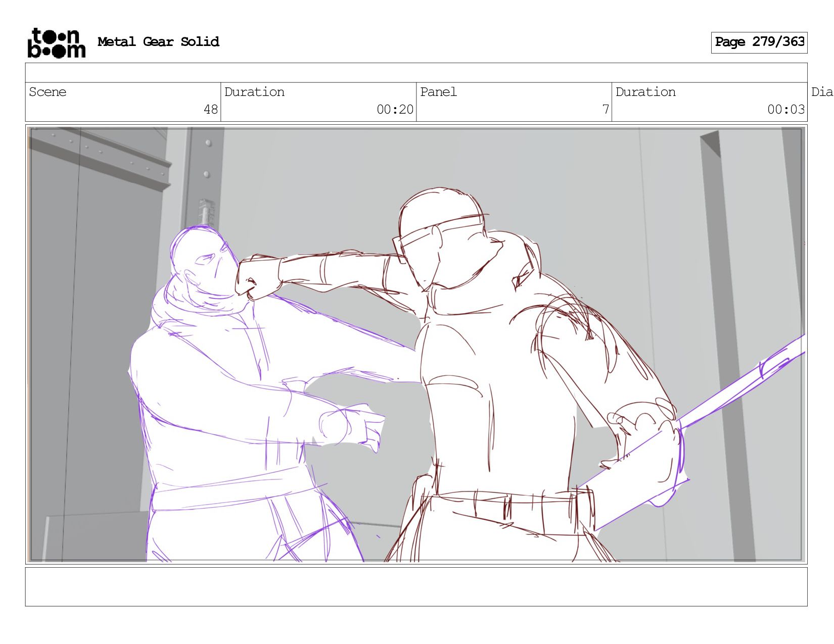Click the 'Page 279/363' page indicator
834x644 pixels.
pyautogui.click(x=759, y=42)
